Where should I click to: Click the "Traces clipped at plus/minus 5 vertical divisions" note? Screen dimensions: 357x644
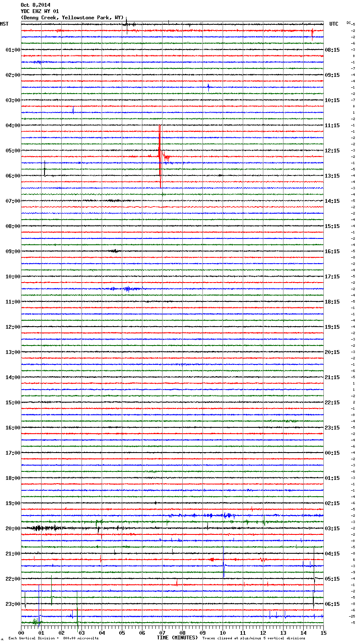click(254, 638)
